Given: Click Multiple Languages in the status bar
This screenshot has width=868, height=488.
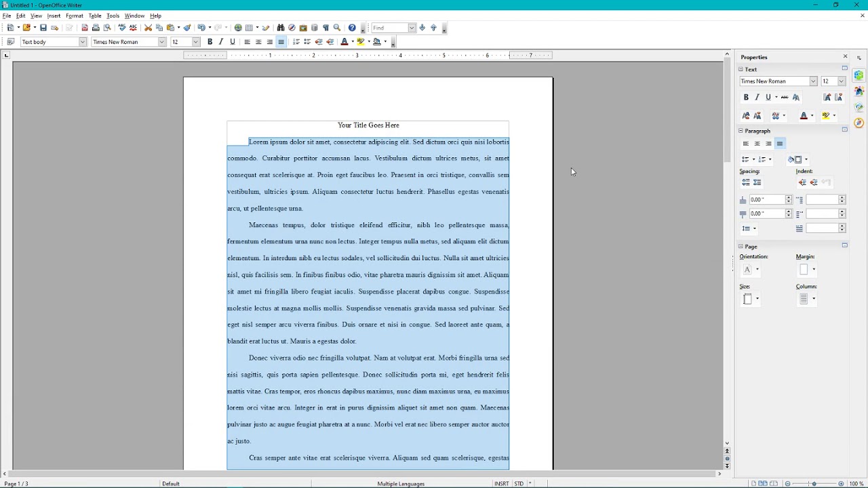Looking at the screenshot, I should 401,484.
